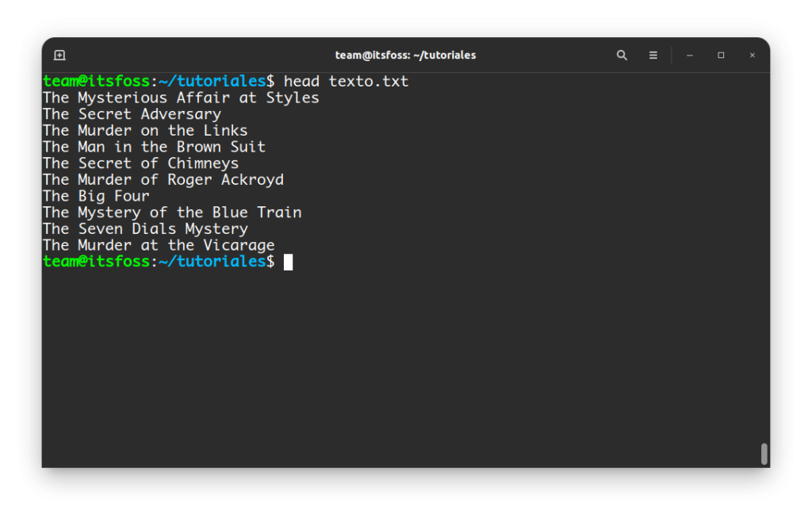Click the line 'The Big Four'
The height and width of the screenshot is (514, 812).
96,196
